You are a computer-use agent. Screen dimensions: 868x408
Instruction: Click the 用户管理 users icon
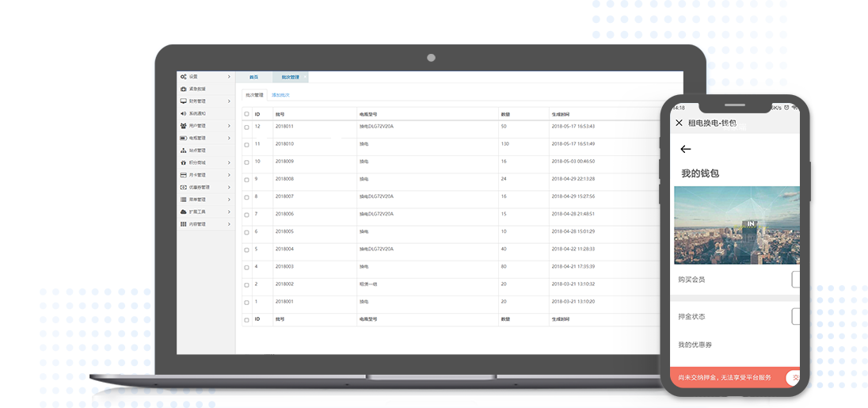pyautogui.click(x=184, y=125)
